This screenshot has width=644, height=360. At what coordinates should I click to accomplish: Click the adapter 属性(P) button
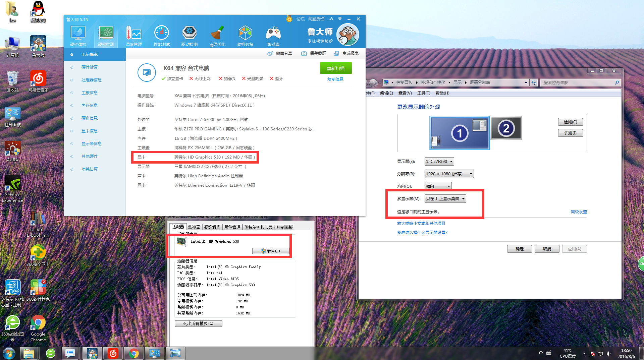271,251
